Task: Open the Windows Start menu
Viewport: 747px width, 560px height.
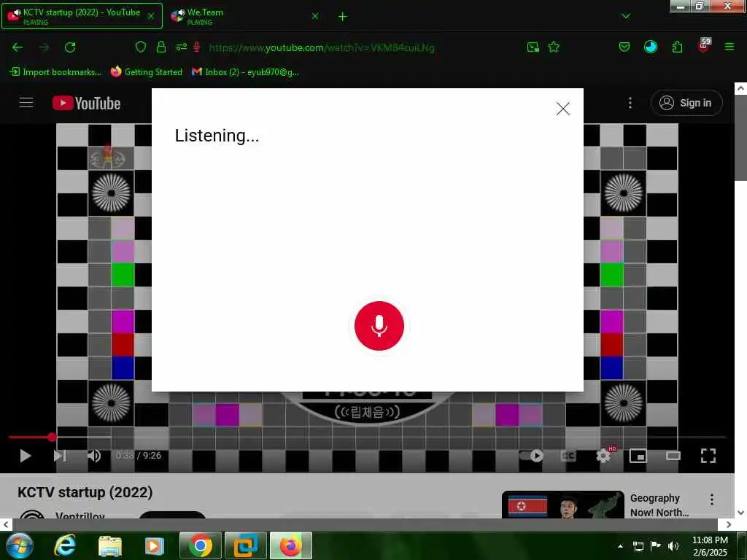Action: click(18, 545)
